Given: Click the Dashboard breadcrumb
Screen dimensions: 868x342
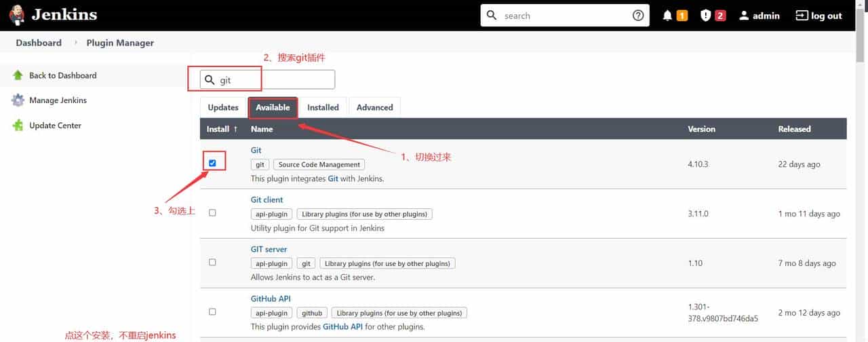Looking at the screenshot, I should (x=39, y=43).
